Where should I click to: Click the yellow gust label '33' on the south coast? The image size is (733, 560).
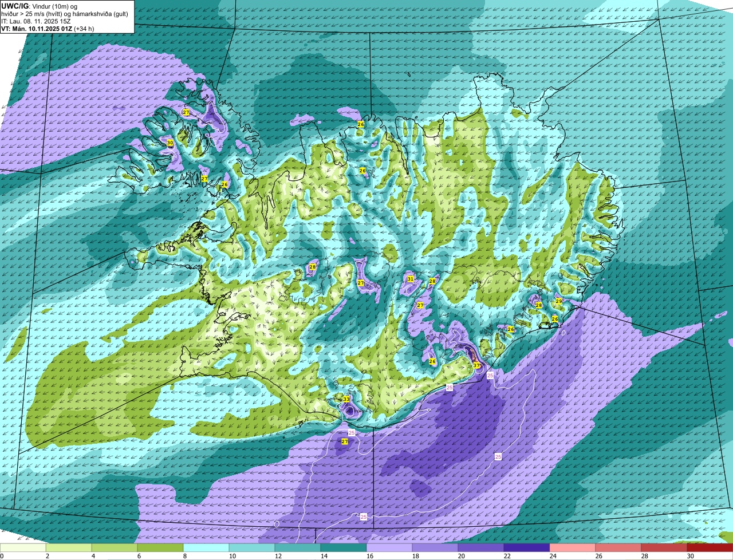click(346, 399)
